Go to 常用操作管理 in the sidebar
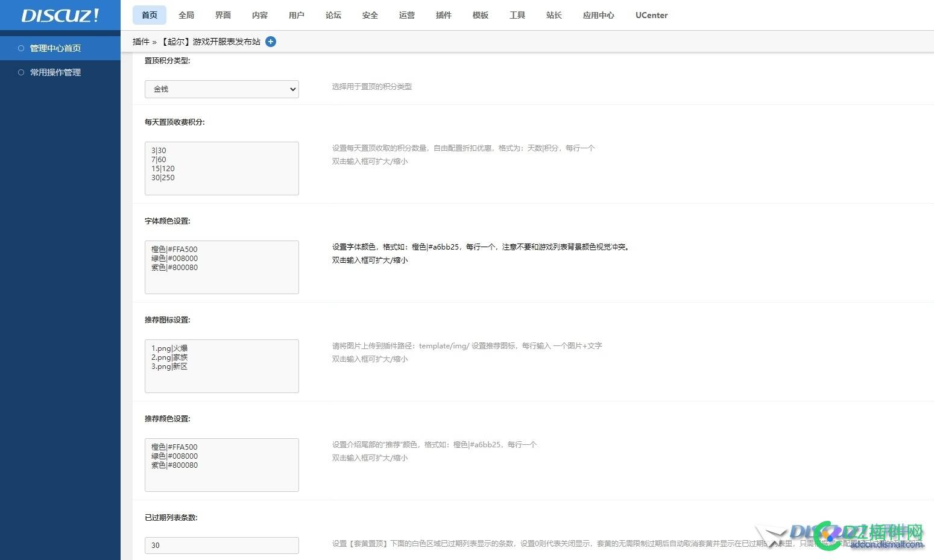934x560 pixels. [60, 72]
